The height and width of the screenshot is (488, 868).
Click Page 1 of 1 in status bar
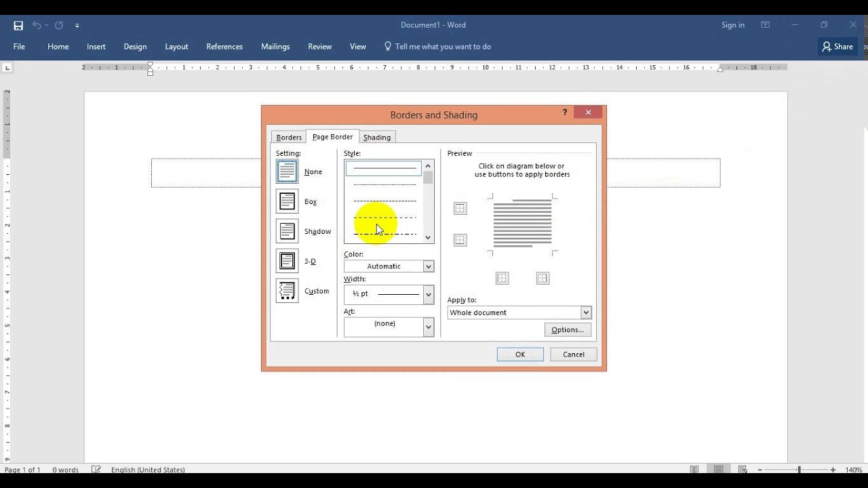(22, 470)
